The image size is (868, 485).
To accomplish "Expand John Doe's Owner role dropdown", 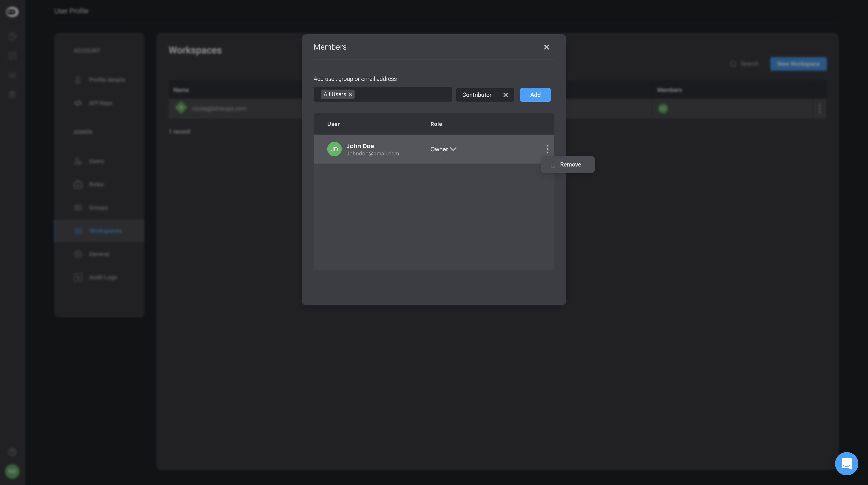I will 443,149.
